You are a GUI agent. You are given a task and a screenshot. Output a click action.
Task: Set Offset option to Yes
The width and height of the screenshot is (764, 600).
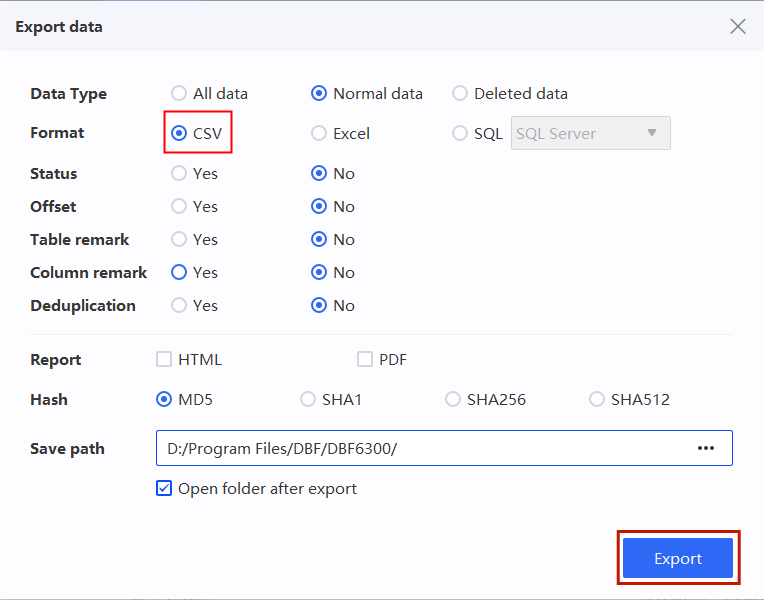coord(179,206)
